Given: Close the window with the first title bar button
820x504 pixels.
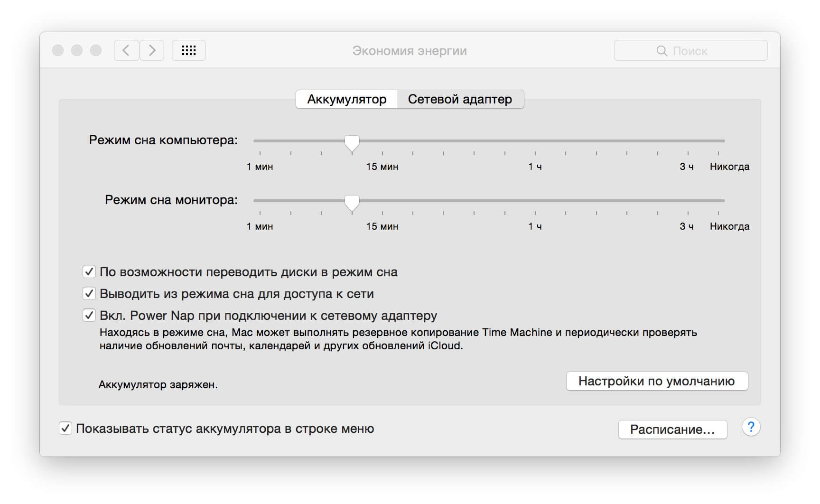Looking at the screenshot, I should pyautogui.click(x=58, y=50).
